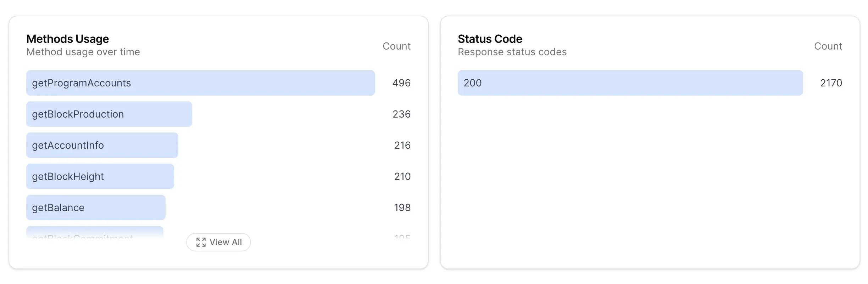Click the 216 count for getAccountInfo
The image size is (868, 284).
click(402, 145)
